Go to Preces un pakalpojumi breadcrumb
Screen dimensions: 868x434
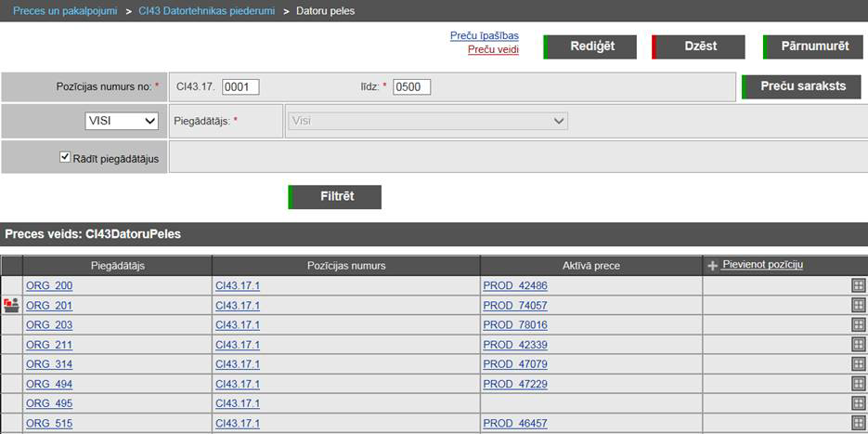(x=65, y=11)
